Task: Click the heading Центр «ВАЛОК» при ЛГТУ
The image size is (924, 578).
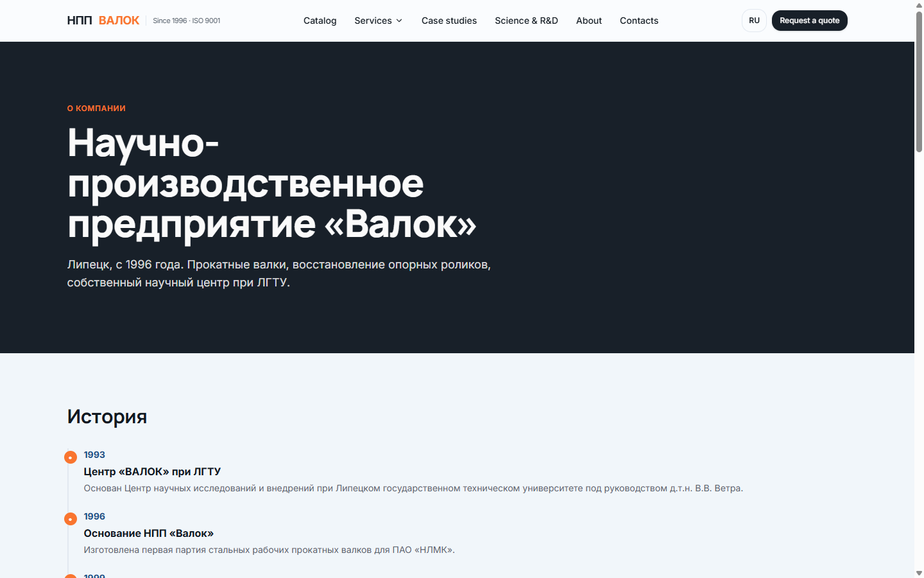Action: pyautogui.click(x=152, y=471)
